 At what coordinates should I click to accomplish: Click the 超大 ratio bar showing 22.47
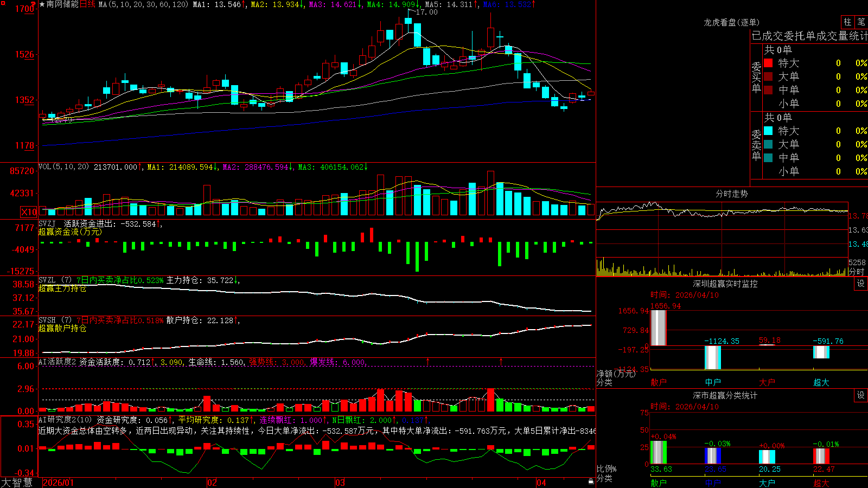tap(821, 456)
